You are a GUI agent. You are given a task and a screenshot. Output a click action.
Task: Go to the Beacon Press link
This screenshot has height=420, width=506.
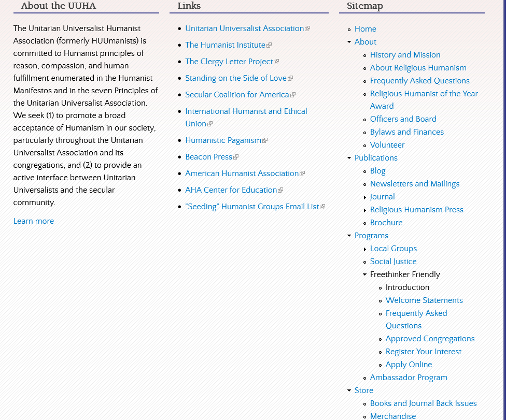[x=209, y=156]
